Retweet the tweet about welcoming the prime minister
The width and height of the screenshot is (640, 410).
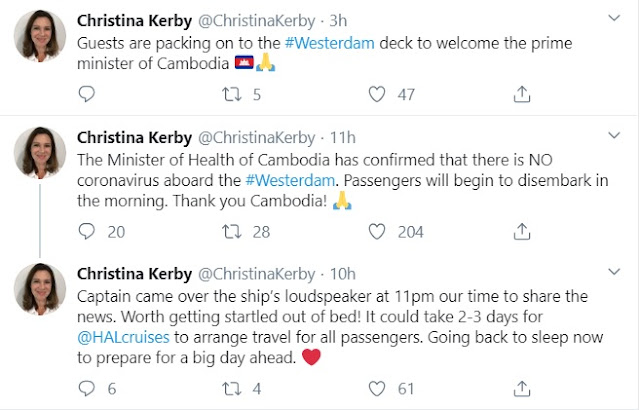(x=232, y=95)
